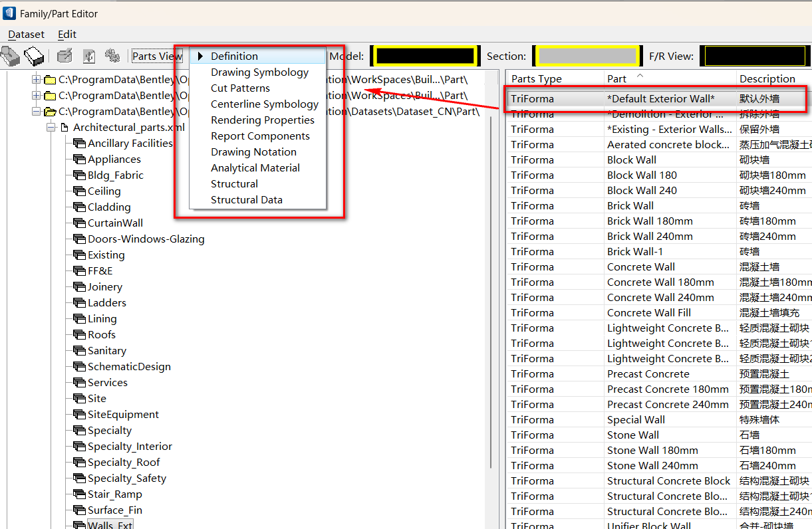Choose Centerline Symbology menu entry

(258, 104)
